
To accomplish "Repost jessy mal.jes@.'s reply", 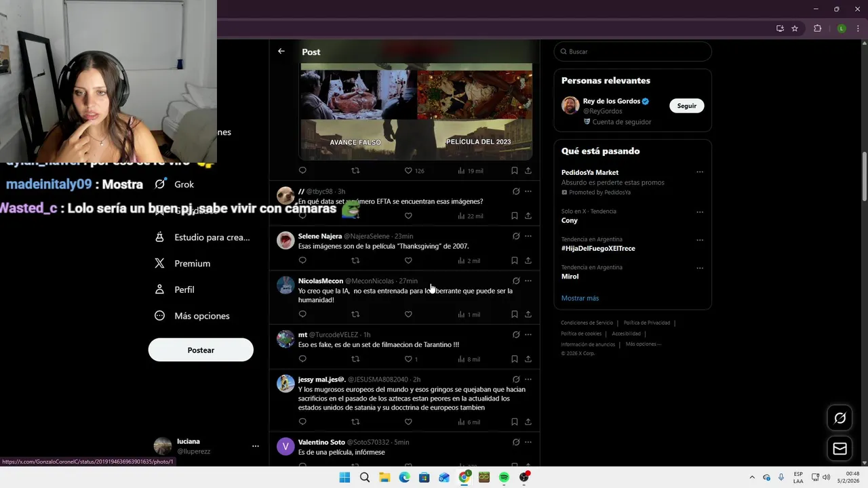I will click(355, 422).
